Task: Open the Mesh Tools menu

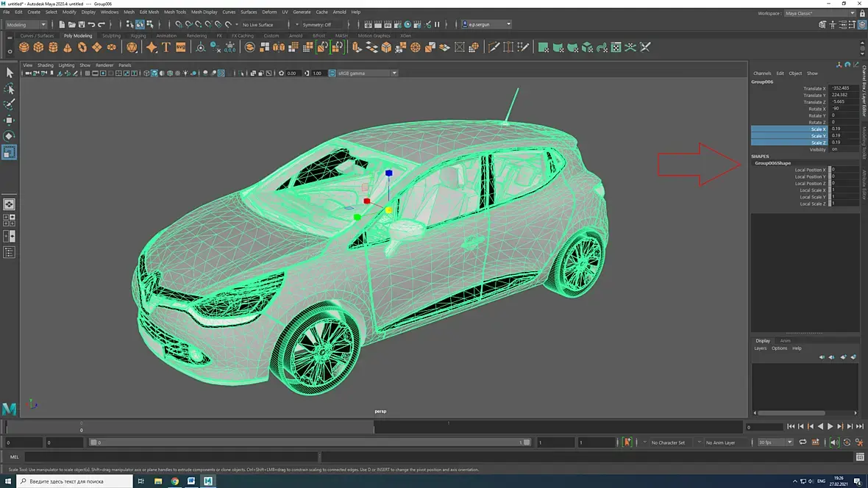Action: click(x=175, y=12)
